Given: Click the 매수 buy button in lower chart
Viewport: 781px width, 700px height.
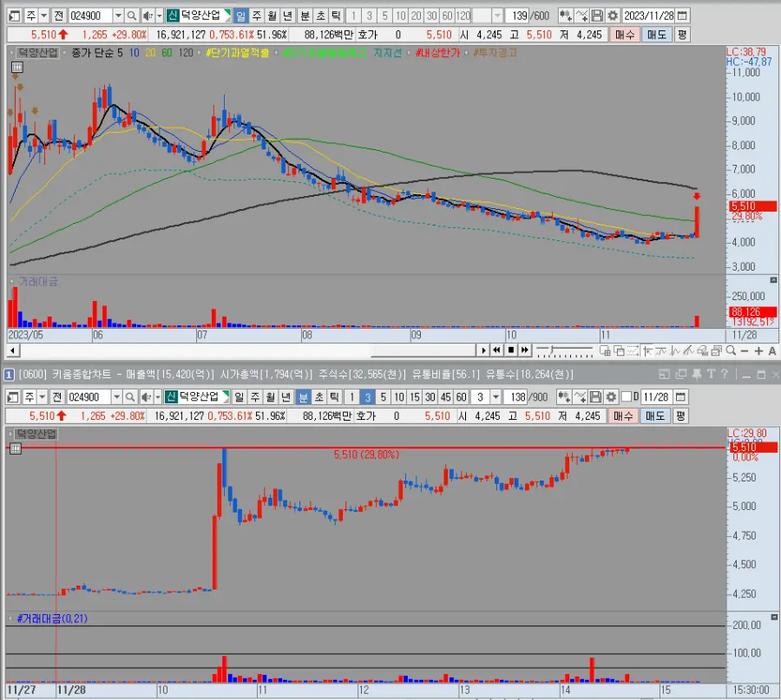Looking at the screenshot, I should click(622, 415).
